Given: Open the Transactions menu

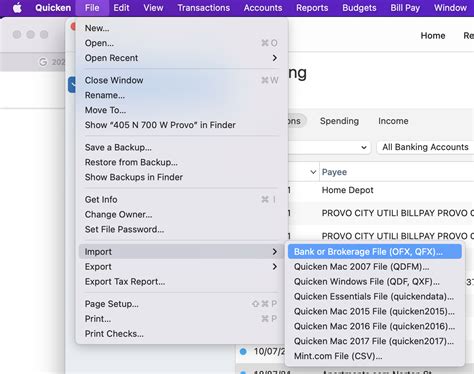Looking at the screenshot, I should pyautogui.click(x=204, y=8).
